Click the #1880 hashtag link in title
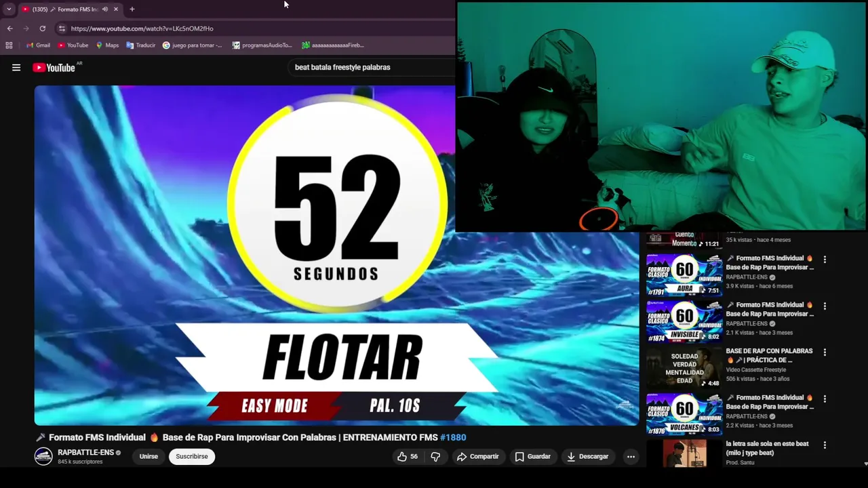Viewport: 868px width, 488px height. 453,438
